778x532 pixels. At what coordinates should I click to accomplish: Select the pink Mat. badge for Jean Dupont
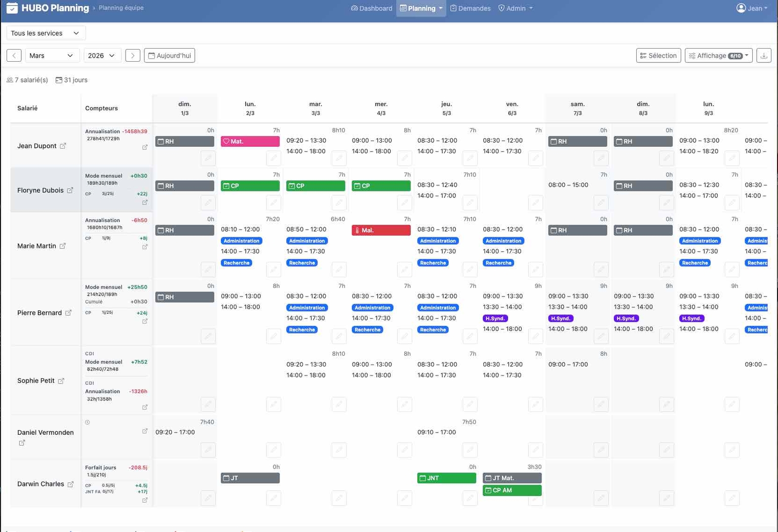250,142
